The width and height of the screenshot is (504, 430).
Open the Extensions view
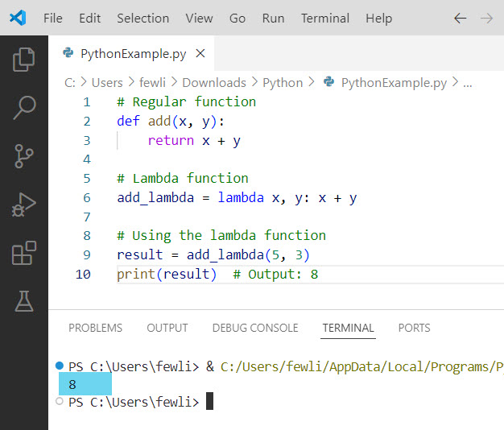click(x=24, y=253)
